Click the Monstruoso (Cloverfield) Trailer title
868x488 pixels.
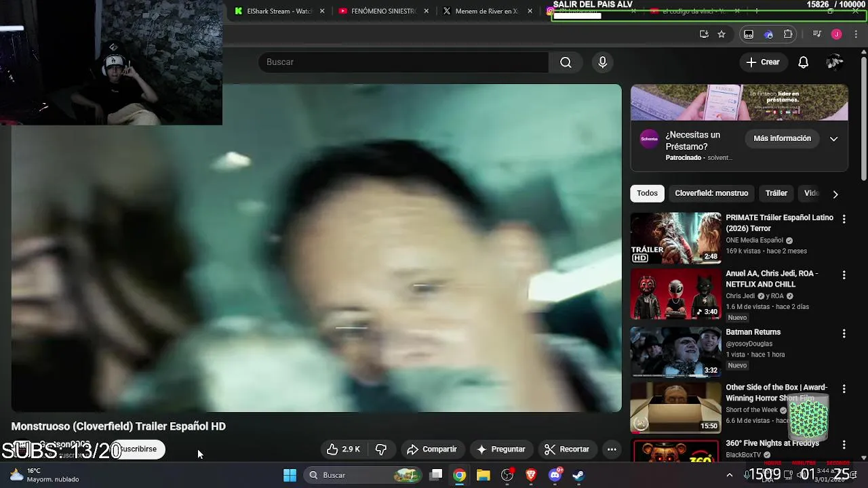tap(119, 426)
